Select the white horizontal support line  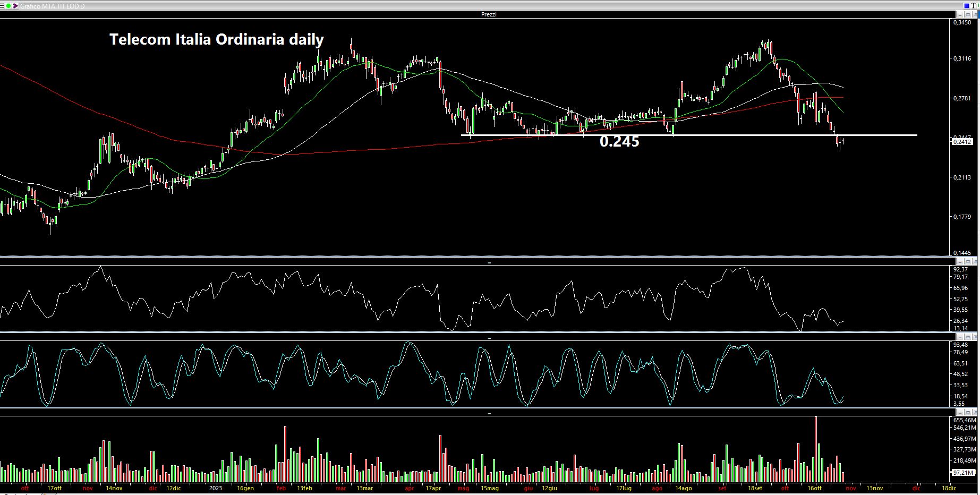(x=689, y=135)
